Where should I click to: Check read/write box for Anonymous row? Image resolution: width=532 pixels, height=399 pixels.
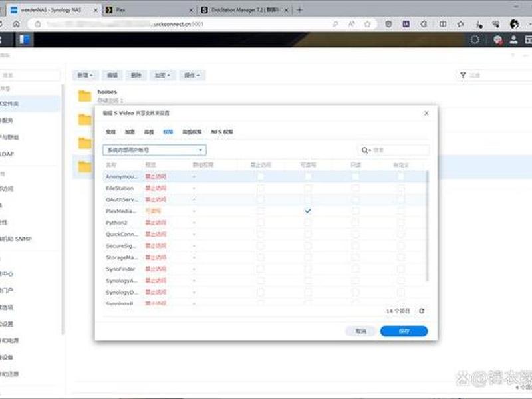(308, 176)
